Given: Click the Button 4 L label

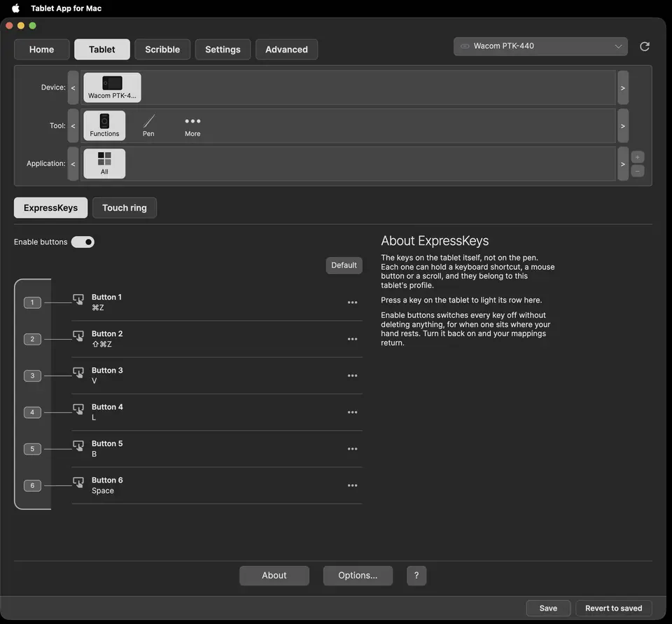Looking at the screenshot, I should pyautogui.click(x=94, y=417).
